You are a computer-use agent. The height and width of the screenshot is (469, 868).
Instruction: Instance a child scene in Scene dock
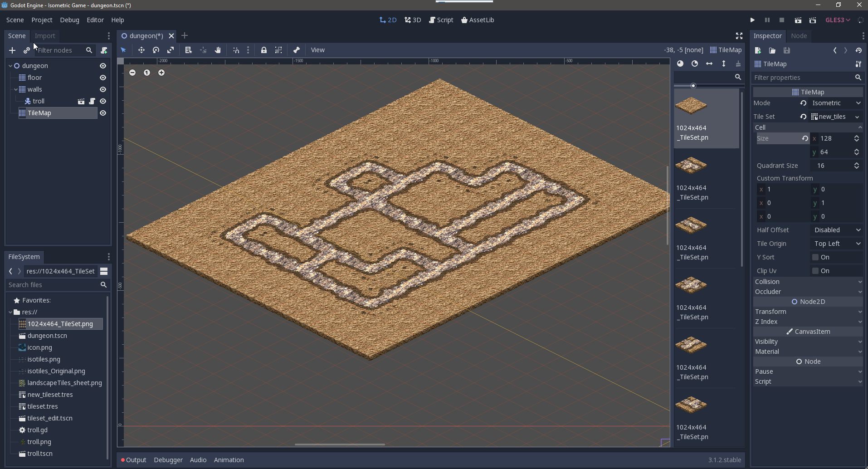coord(26,50)
